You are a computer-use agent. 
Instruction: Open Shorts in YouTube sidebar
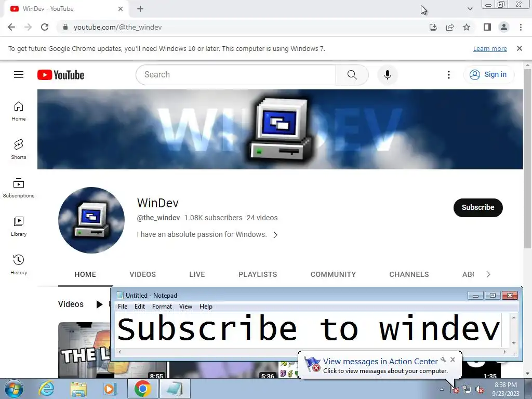[x=19, y=149]
